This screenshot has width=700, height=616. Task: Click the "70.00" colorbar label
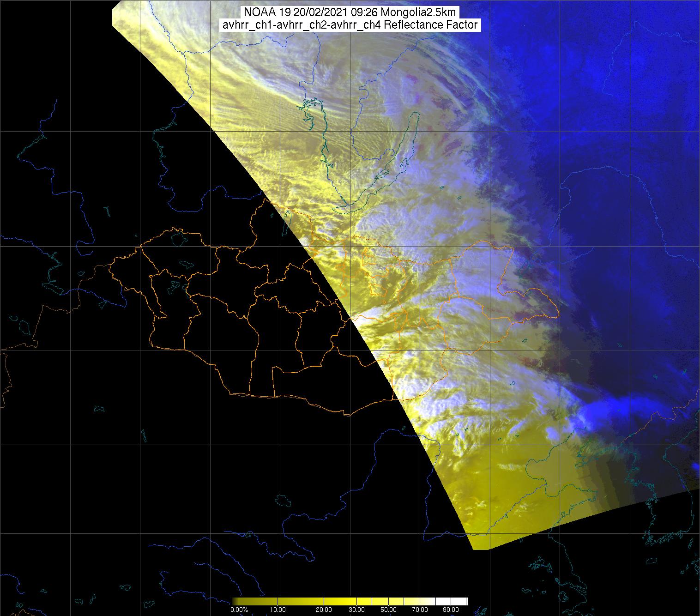(420, 610)
